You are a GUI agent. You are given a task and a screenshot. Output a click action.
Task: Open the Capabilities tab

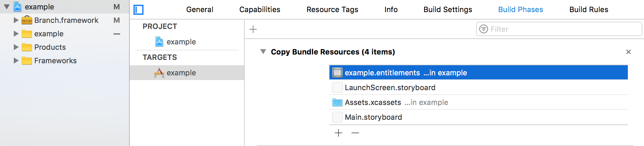tap(260, 9)
